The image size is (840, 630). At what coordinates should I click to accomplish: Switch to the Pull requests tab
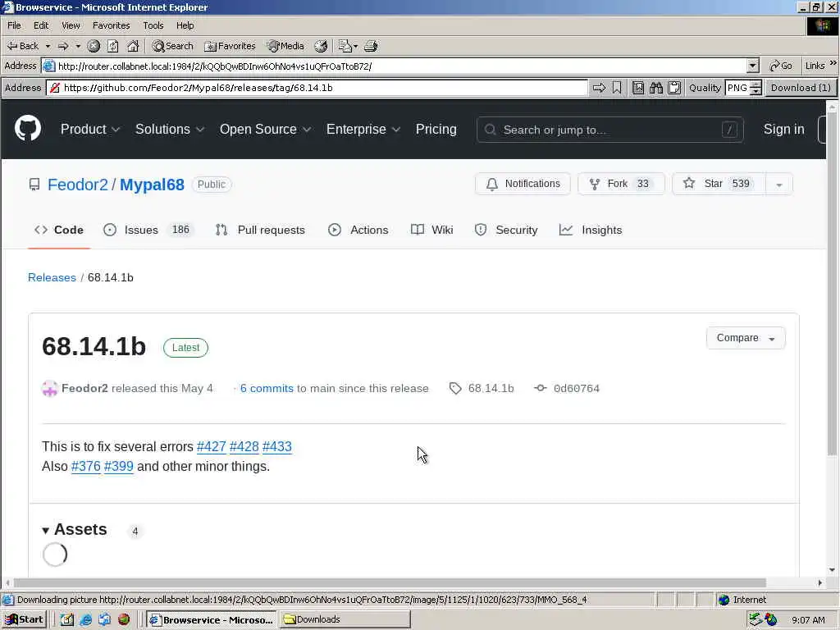coord(260,230)
